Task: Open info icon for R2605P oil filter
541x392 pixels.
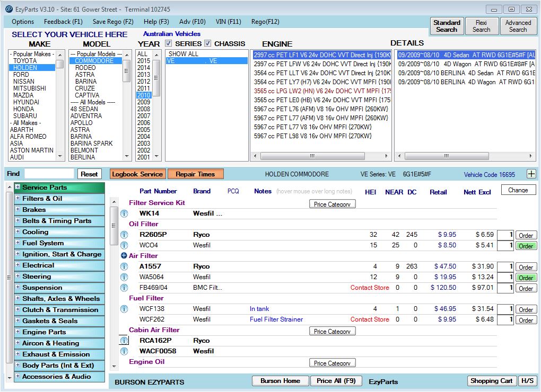Action: [x=124, y=235]
